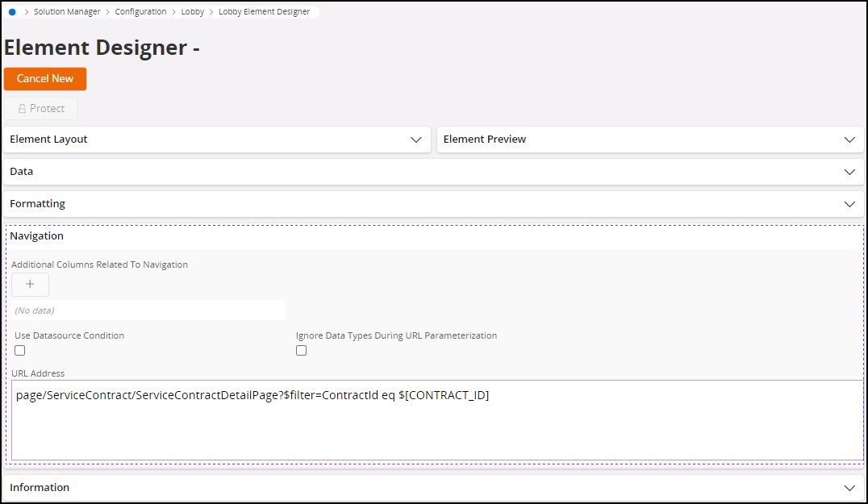Click the Element Layout section title
Screen dimensions: 868x504
click(48, 140)
